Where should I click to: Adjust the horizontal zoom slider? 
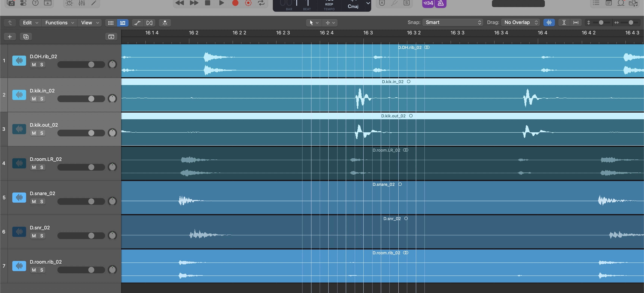tap(631, 23)
